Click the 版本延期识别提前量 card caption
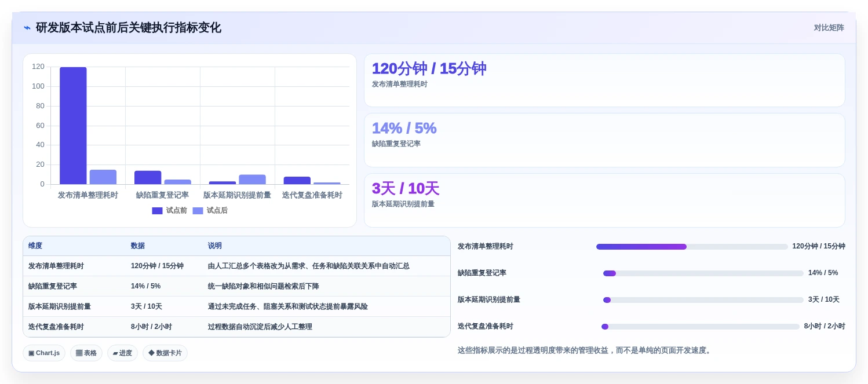This screenshot has width=868, height=384. (x=403, y=204)
